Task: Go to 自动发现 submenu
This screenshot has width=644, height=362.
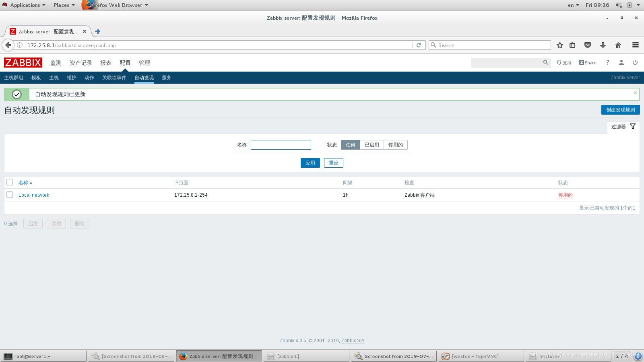Action: (144, 78)
